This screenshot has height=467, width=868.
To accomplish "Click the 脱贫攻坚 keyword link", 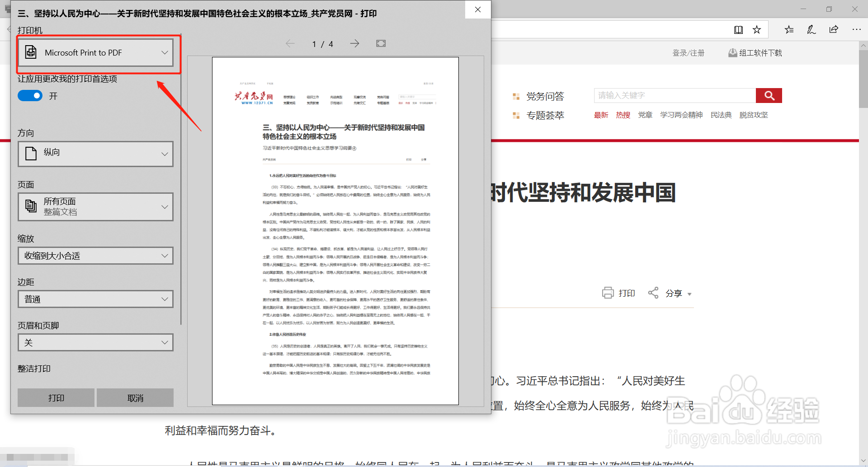I will point(754,115).
